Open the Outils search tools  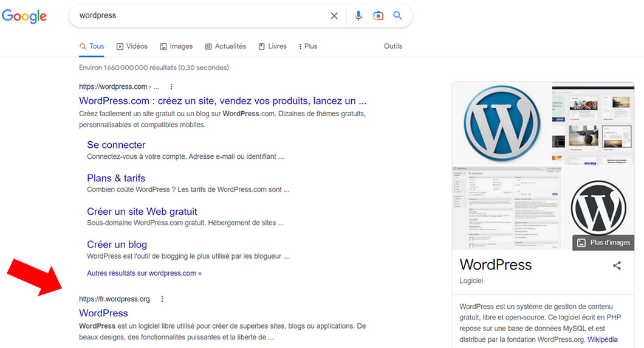(x=392, y=46)
